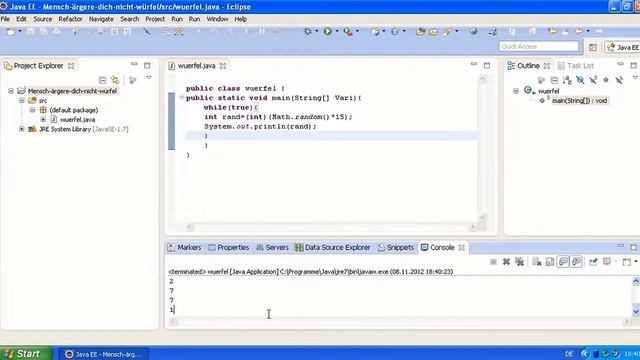Click the console vertical scrollbar down arrow
Image resolution: width=640 pixels, height=360 pixels.
pyautogui.click(x=636, y=312)
